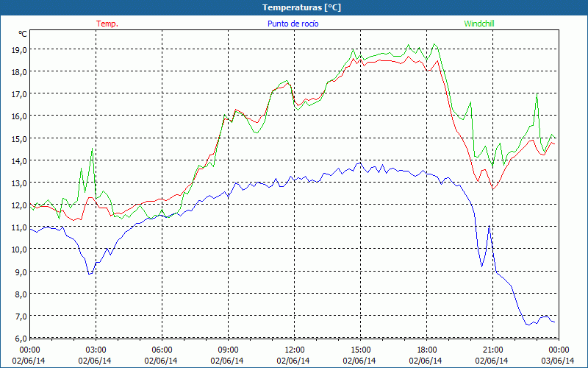
Task: Click the '17,0' y-axis value
Action: click(19, 94)
